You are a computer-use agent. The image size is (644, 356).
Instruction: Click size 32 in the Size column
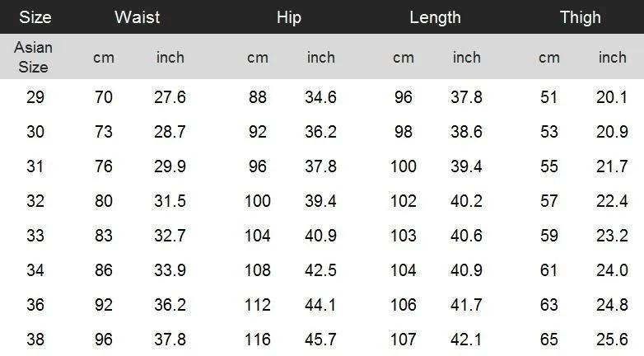click(x=35, y=201)
